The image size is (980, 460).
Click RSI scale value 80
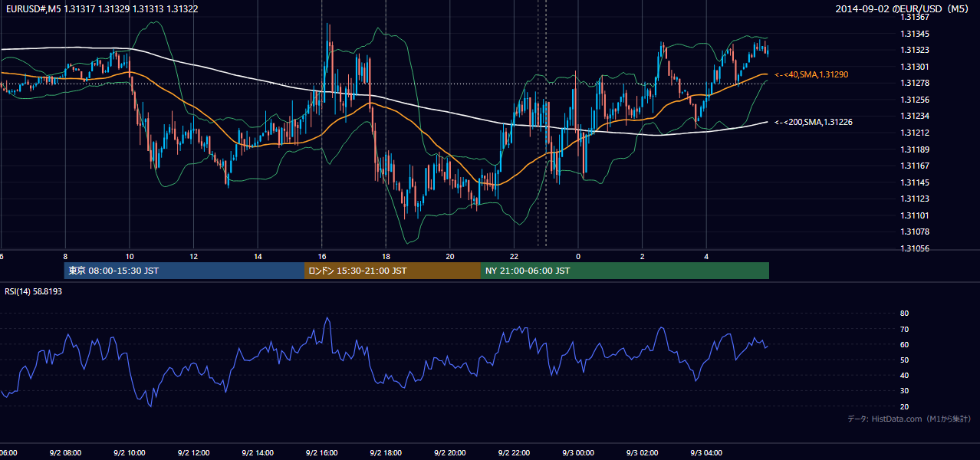click(904, 314)
